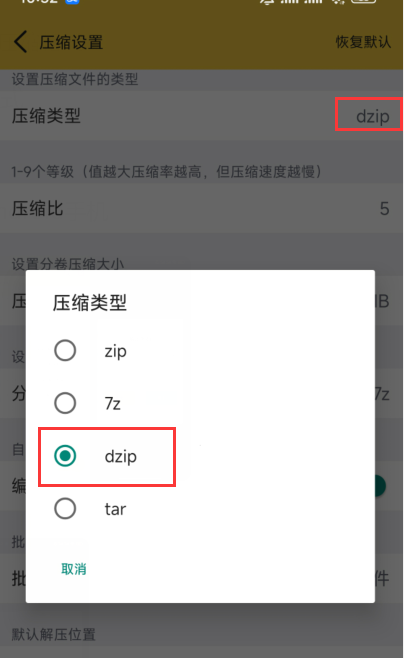
Task: Select the dzip radio option
Action: coord(65,456)
